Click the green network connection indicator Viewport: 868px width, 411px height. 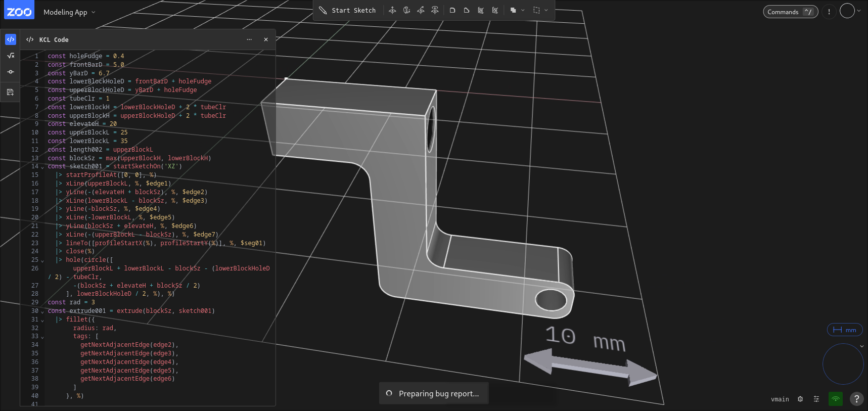(x=836, y=399)
